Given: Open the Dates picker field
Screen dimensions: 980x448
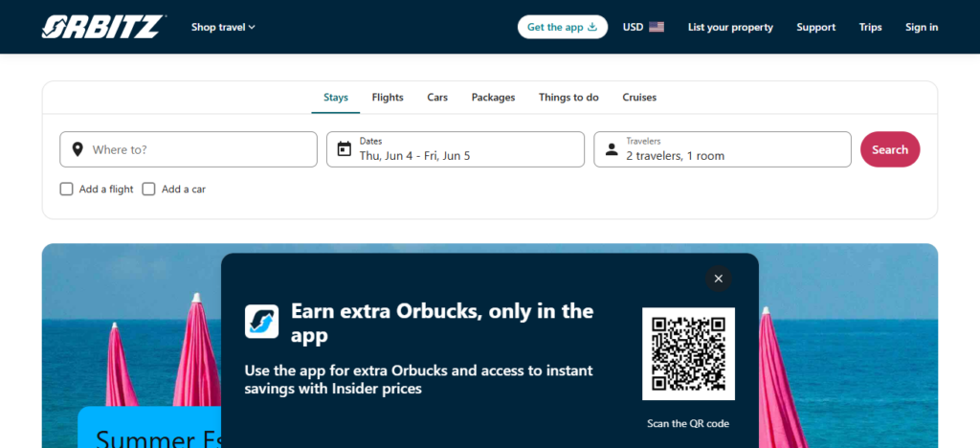Looking at the screenshot, I should coord(455,149).
